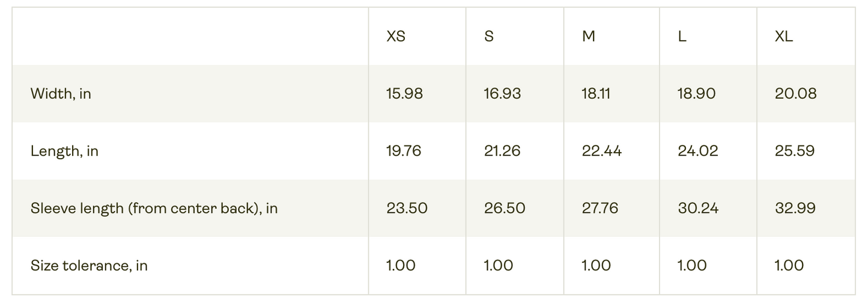868x303 pixels.
Task: Select the "Size tolerance, in" row label
Action: pyautogui.click(x=89, y=266)
